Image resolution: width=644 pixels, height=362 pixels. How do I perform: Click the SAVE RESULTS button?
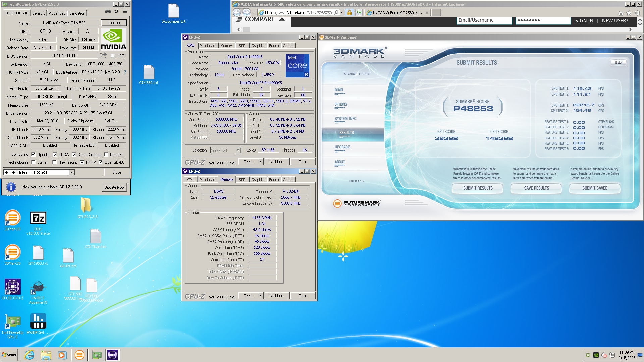(x=536, y=188)
